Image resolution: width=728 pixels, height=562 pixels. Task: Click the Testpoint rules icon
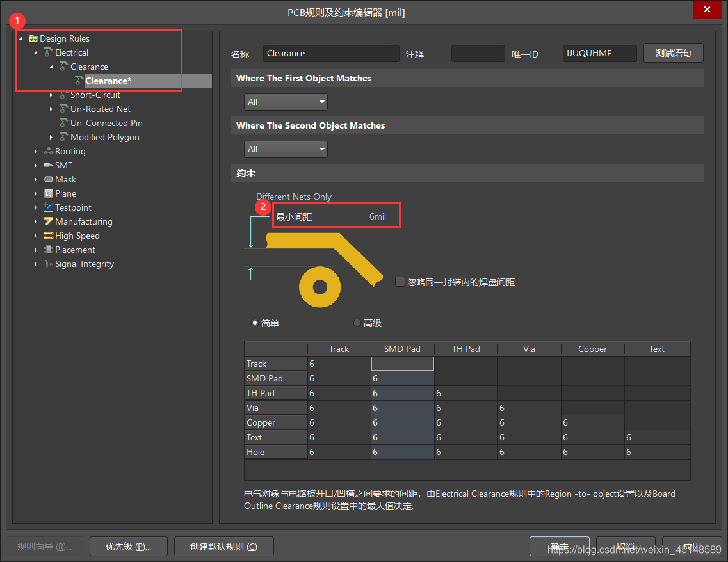click(49, 207)
